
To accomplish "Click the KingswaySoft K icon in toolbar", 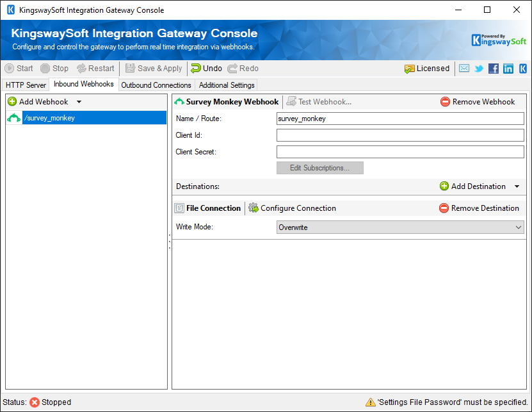I will click(522, 69).
